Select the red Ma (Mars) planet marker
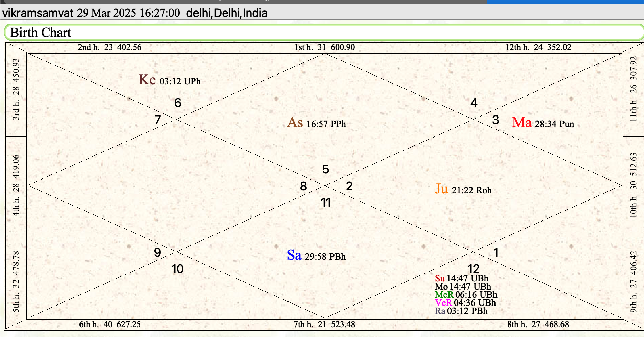Image resolution: width=644 pixels, height=337 pixels. (522, 123)
